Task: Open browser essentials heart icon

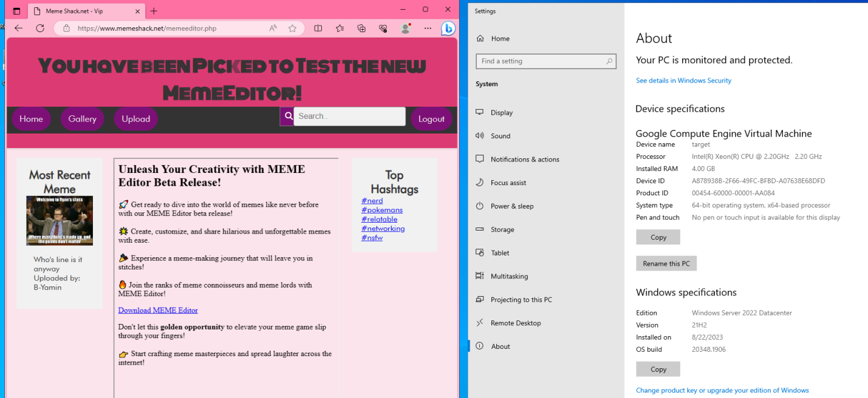Action: tap(383, 29)
